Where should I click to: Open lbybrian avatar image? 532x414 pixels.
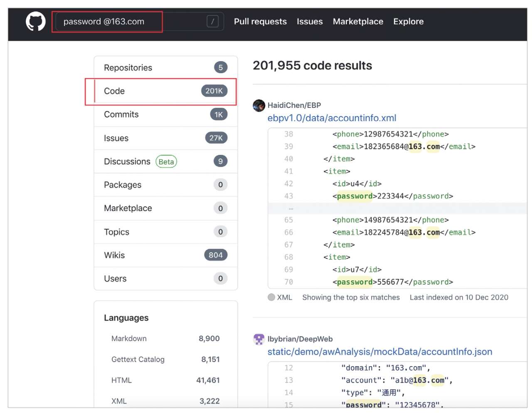point(259,339)
